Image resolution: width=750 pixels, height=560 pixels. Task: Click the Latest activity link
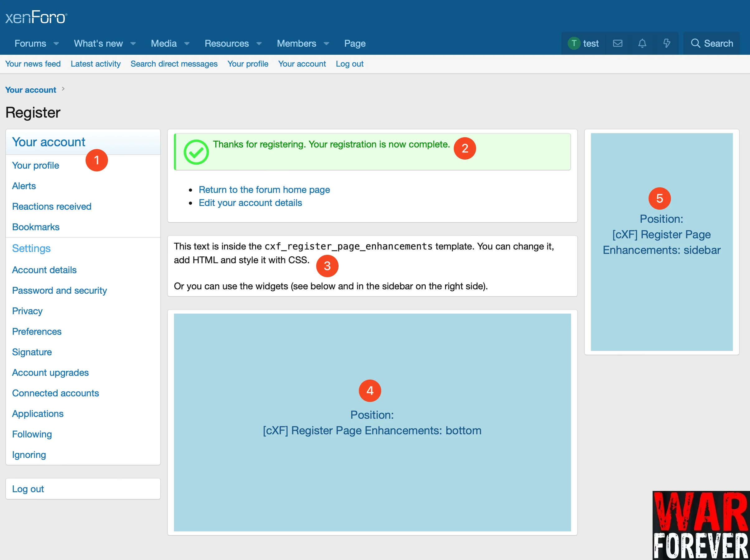click(x=96, y=63)
